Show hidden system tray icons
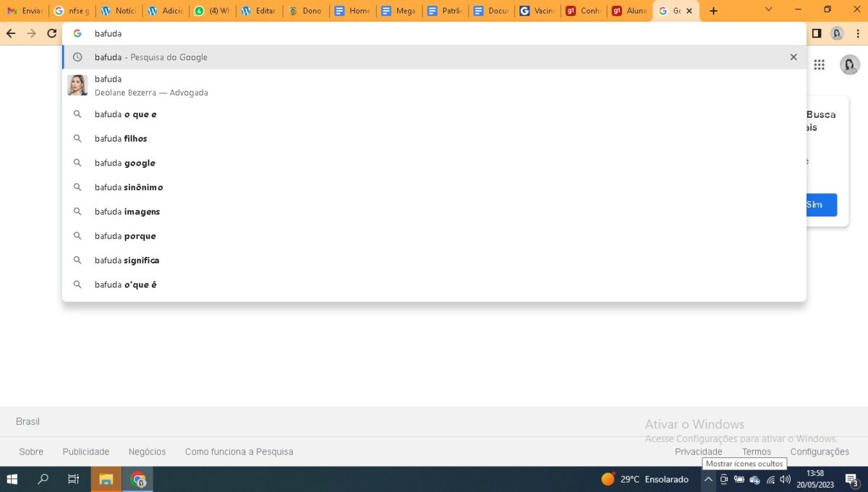Screen dimensions: 868x492 tap(708, 479)
